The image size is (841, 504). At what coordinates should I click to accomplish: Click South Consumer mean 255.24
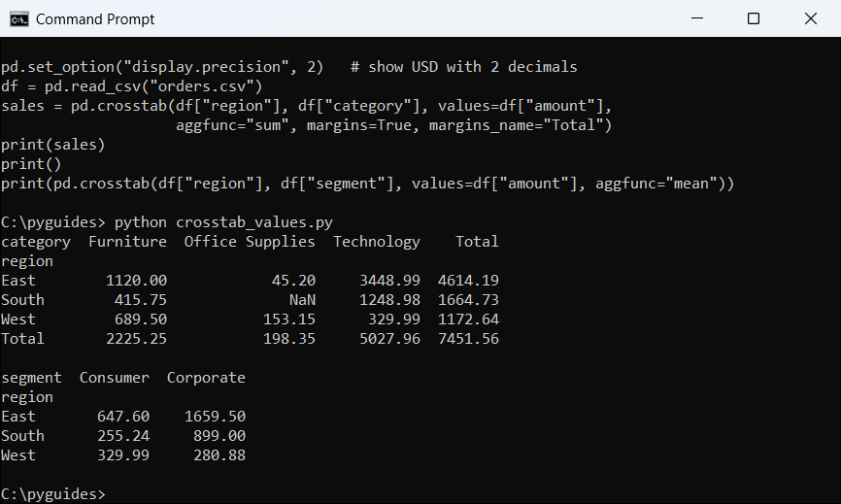coord(123,436)
